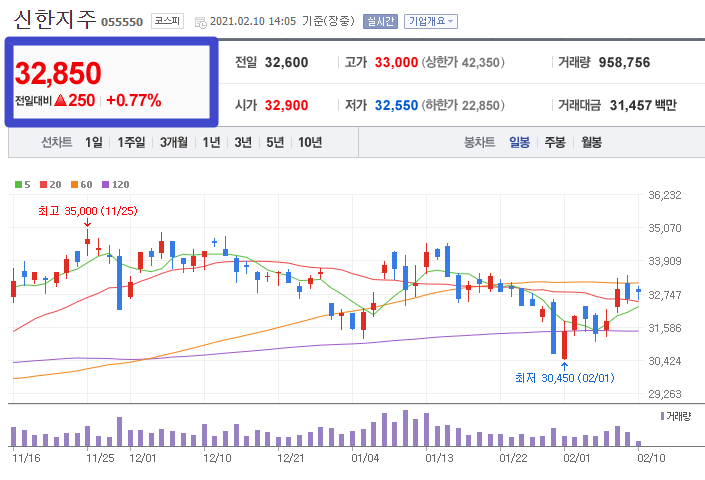This screenshot has height=480, width=705.
Task: Click the volume value 958,756
Action: pyautogui.click(x=624, y=62)
